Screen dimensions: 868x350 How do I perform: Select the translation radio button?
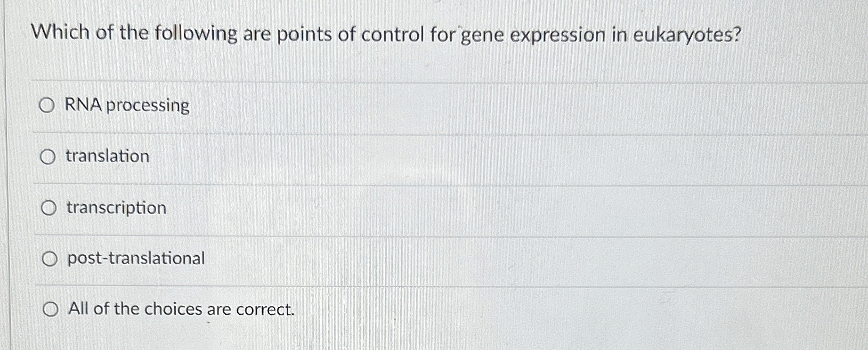click(48, 157)
